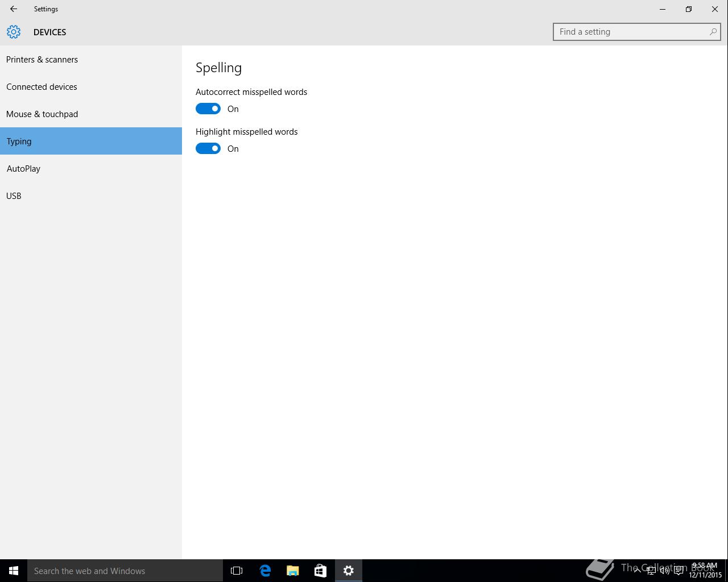This screenshot has height=582, width=728.
Task: Click the DEVICES header label
Action: (x=50, y=32)
